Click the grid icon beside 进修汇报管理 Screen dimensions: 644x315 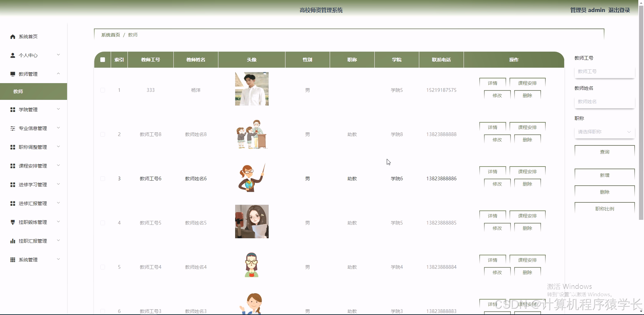point(13,203)
